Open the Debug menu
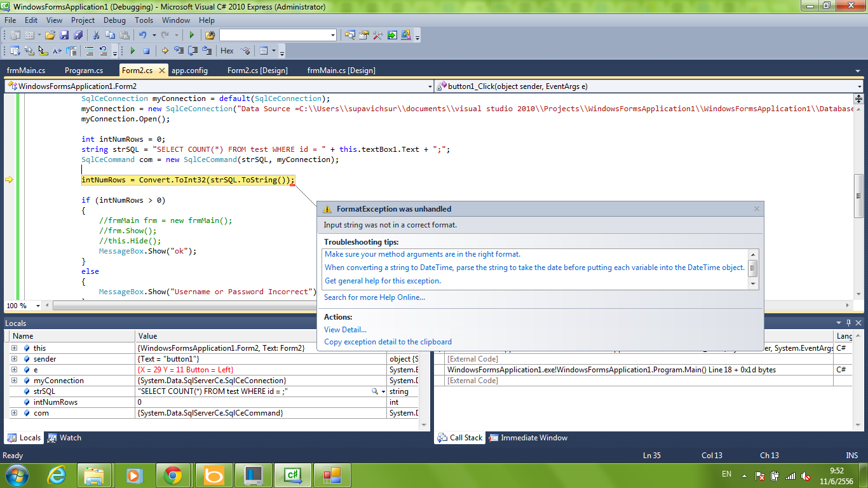868x488 pixels. (115, 20)
